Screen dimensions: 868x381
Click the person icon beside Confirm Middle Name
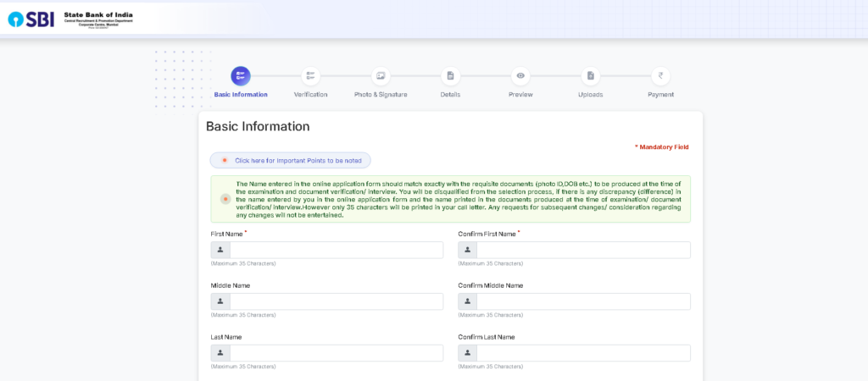pyautogui.click(x=467, y=301)
